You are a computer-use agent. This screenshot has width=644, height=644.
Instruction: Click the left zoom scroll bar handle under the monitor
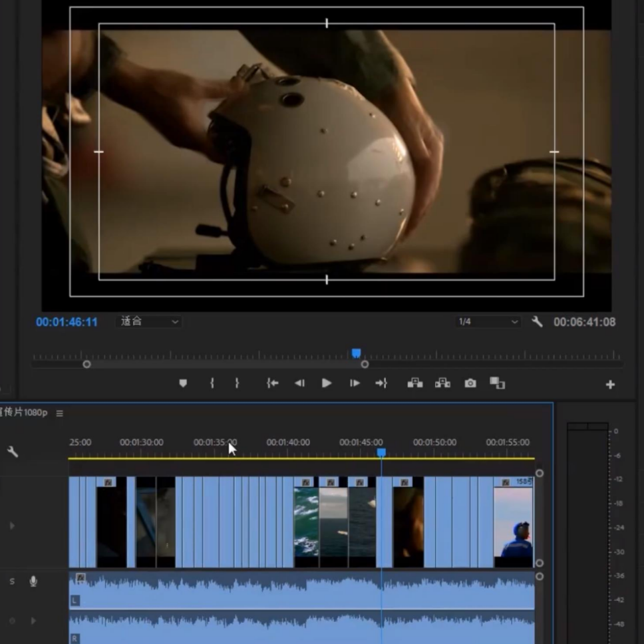[86, 365]
